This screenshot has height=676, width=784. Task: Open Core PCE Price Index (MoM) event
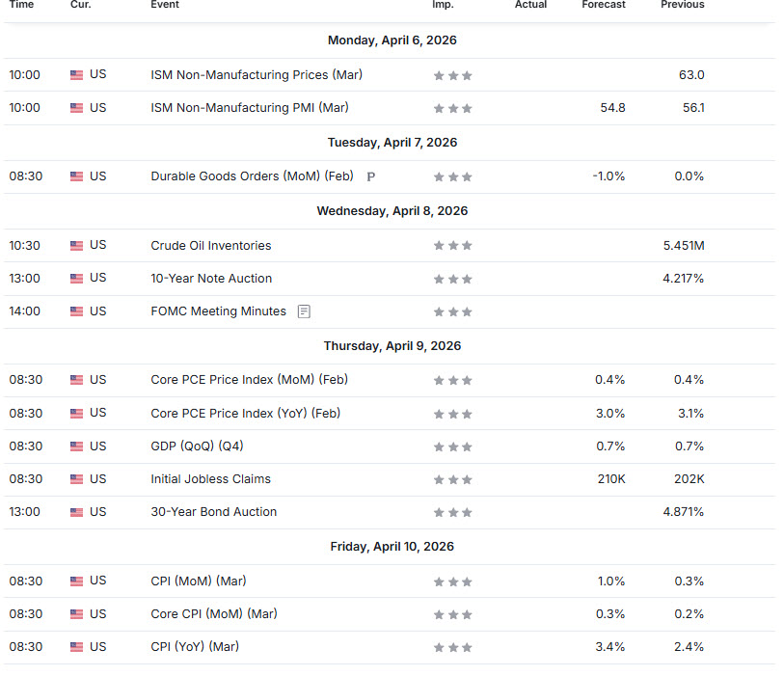(x=249, y=380)
